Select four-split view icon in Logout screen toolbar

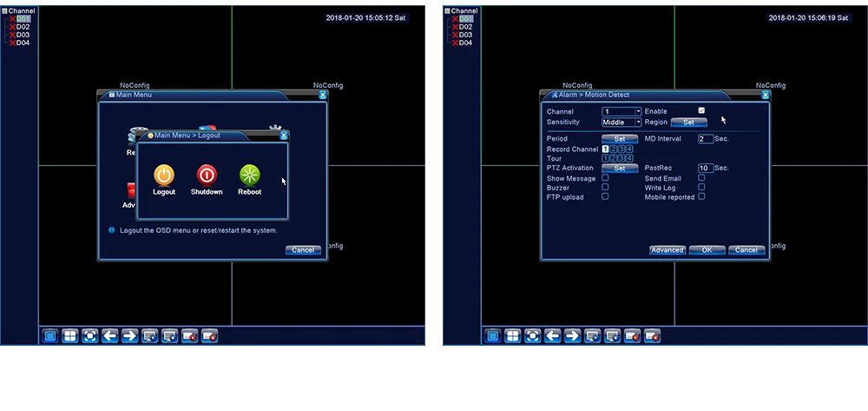click(70, 335)
